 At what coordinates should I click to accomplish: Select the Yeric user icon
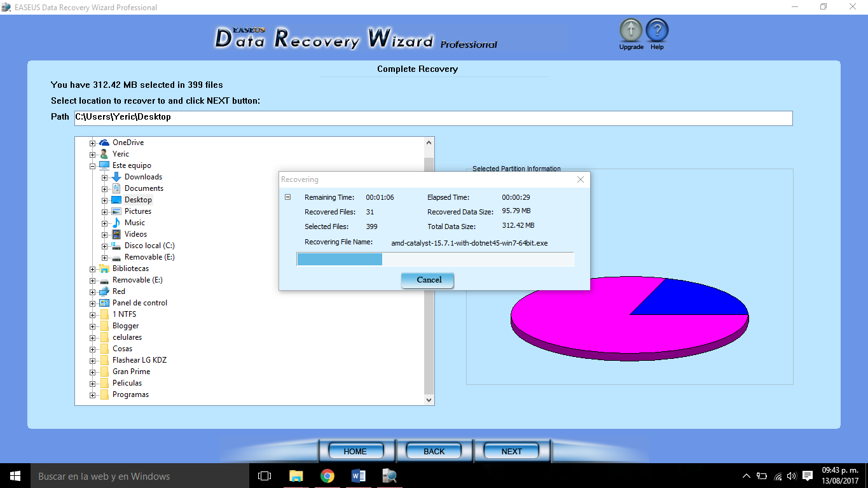pos(104,154)
